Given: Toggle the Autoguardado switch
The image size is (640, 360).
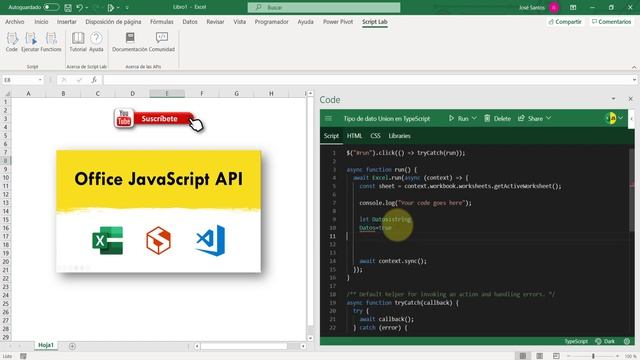Looking at the screenshot, I should pyautogui.click(x=51, y=7).
